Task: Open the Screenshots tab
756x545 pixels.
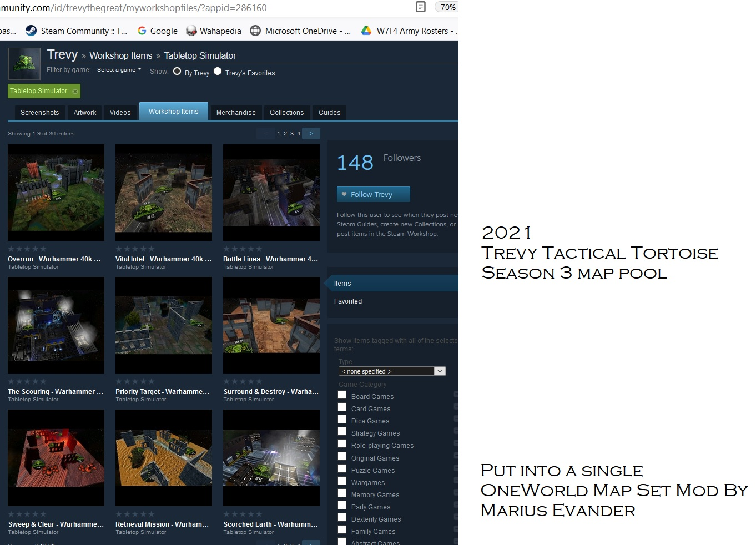Action: tap(39, 113)
